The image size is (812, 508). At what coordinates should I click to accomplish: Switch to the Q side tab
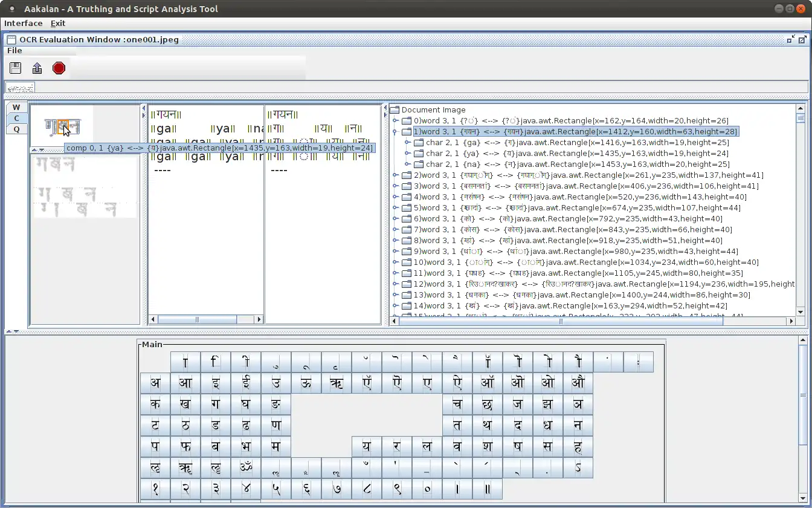pyautogui.click(x=16, y=129)
